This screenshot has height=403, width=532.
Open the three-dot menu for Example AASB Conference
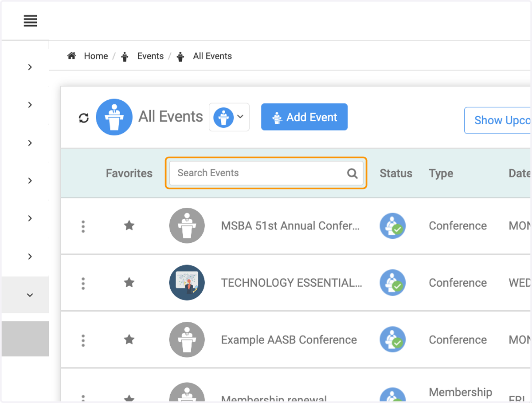83,340
